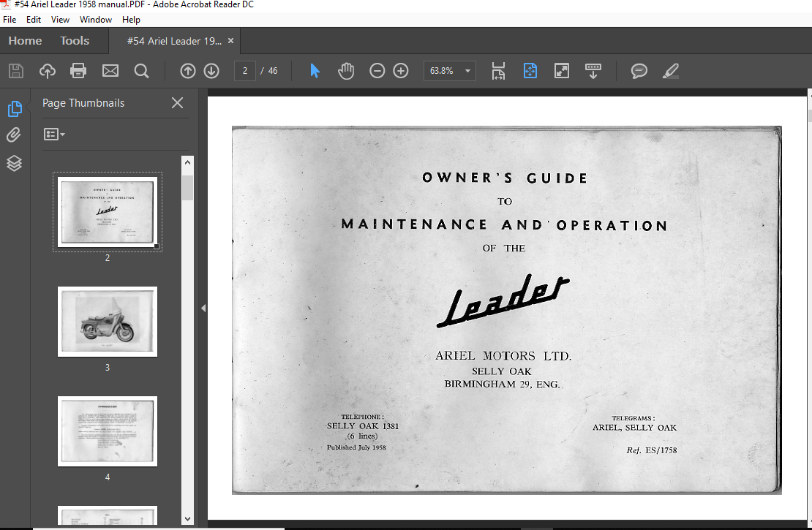Go to previous page arrow
Viewport: 812px width, 530px height.
click(188, 71)
